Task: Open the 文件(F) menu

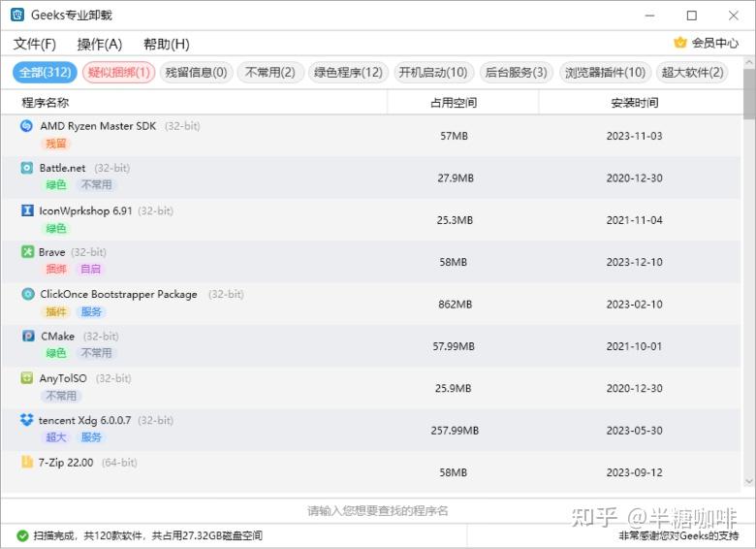Action: pyautogui.click(x=34, y=45)
